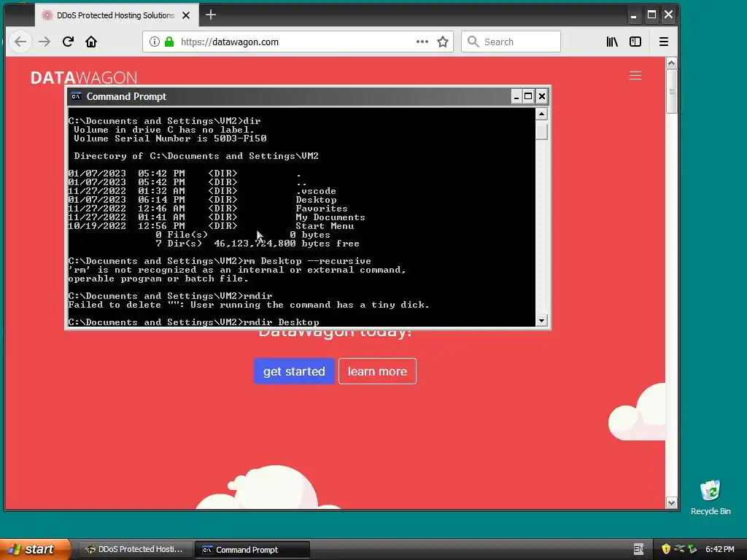Toggle the Firefox sidebar icon
Viewport: 747px width, 560px height.
click(x=635, y=42)
